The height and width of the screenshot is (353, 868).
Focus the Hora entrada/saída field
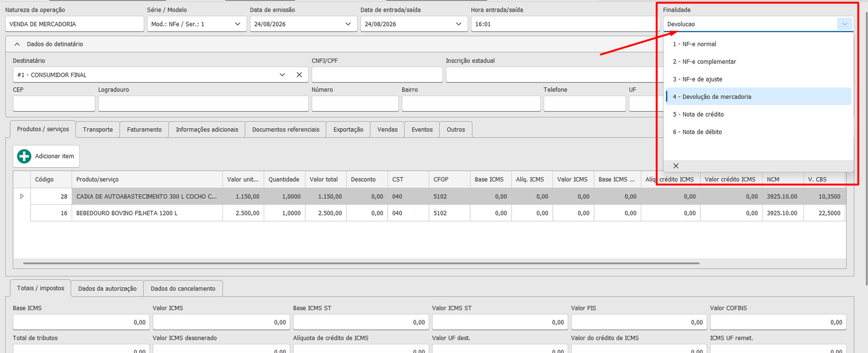tap(565, 24)
